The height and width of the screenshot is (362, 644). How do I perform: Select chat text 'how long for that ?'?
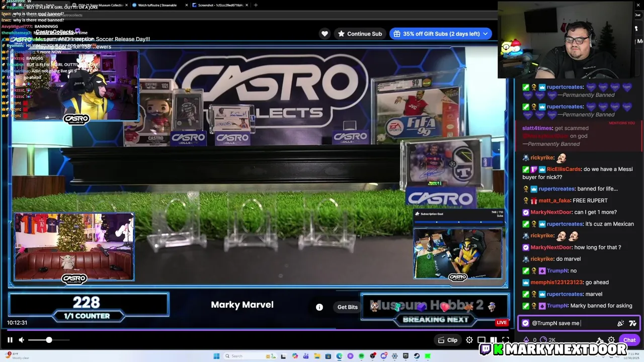[598, 247]
